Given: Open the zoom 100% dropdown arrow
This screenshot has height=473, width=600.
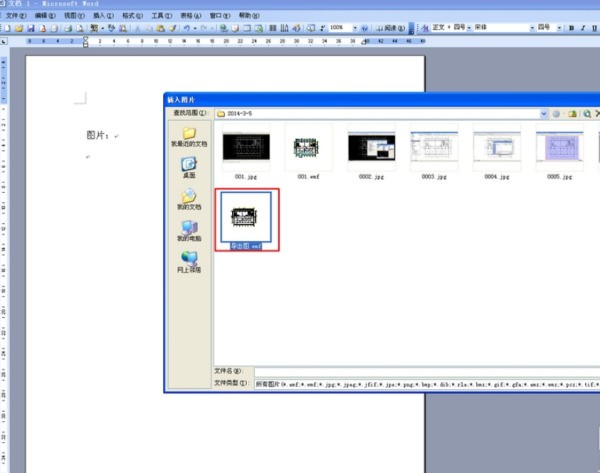Looking at the screenshot, I should tap(355, 28).
